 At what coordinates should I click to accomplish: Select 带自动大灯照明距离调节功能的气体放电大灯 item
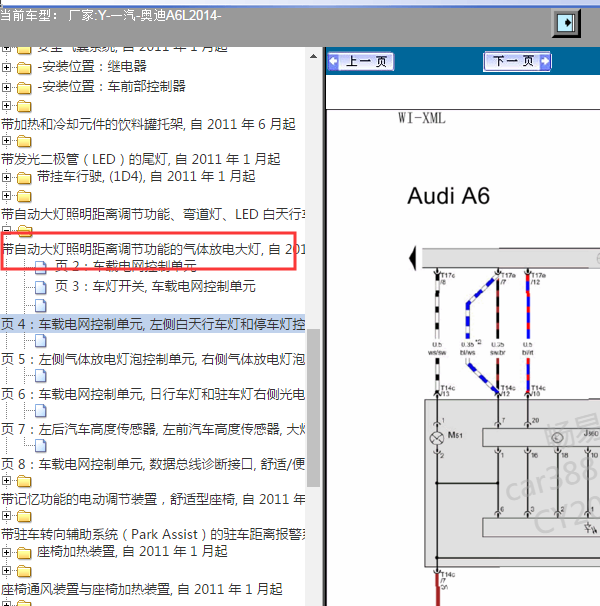point(153,249)
